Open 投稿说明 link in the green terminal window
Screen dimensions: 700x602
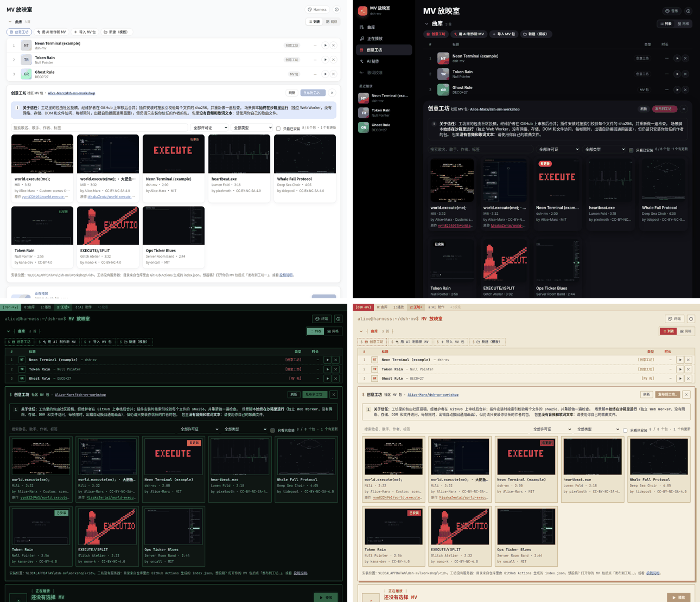point(300,573)
